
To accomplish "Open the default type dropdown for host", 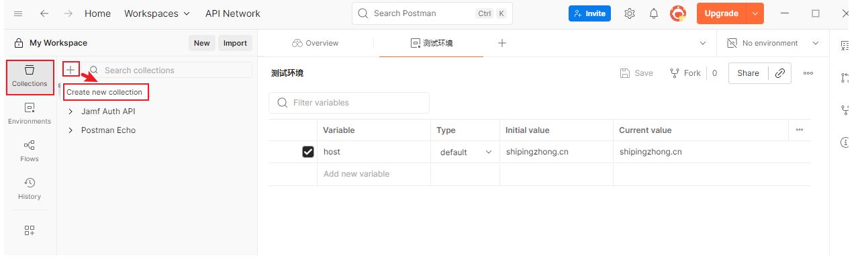I will click(465, 152).
